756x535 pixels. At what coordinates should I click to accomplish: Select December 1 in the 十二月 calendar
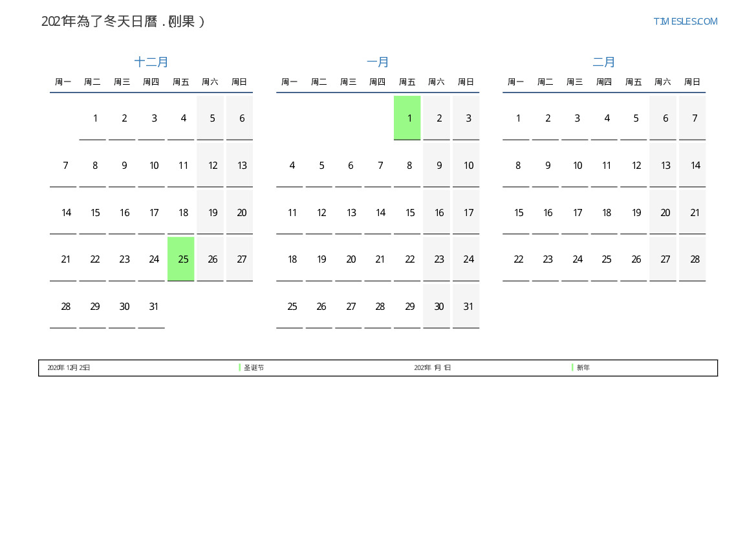coord(95,118)
